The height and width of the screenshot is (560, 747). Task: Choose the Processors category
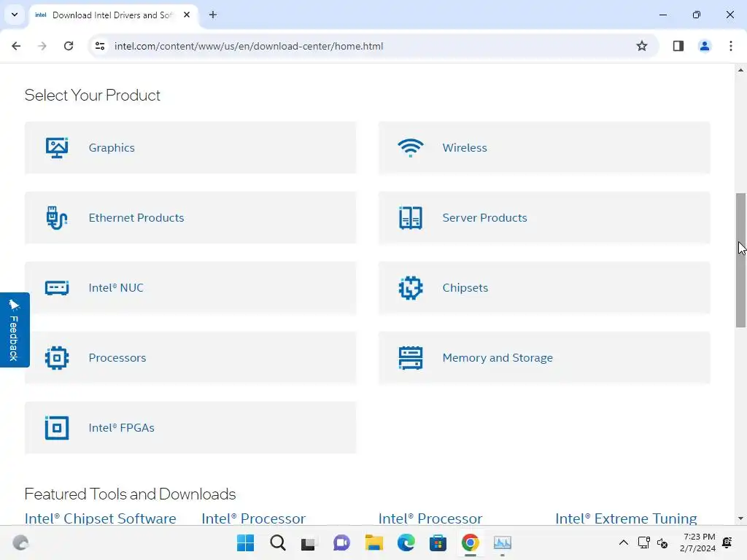(190, 357)
